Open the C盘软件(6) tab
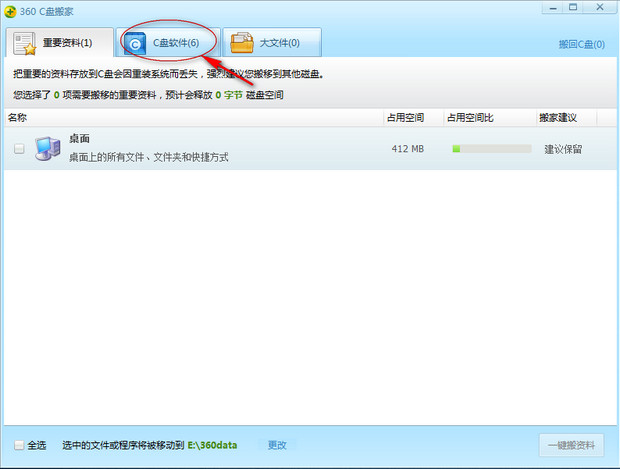 [168, 42]
